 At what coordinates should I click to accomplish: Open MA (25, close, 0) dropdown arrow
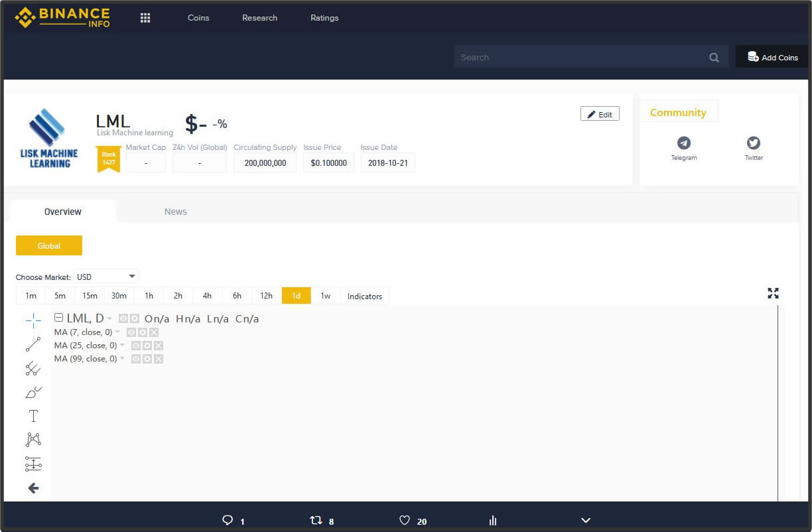point(123,346)
